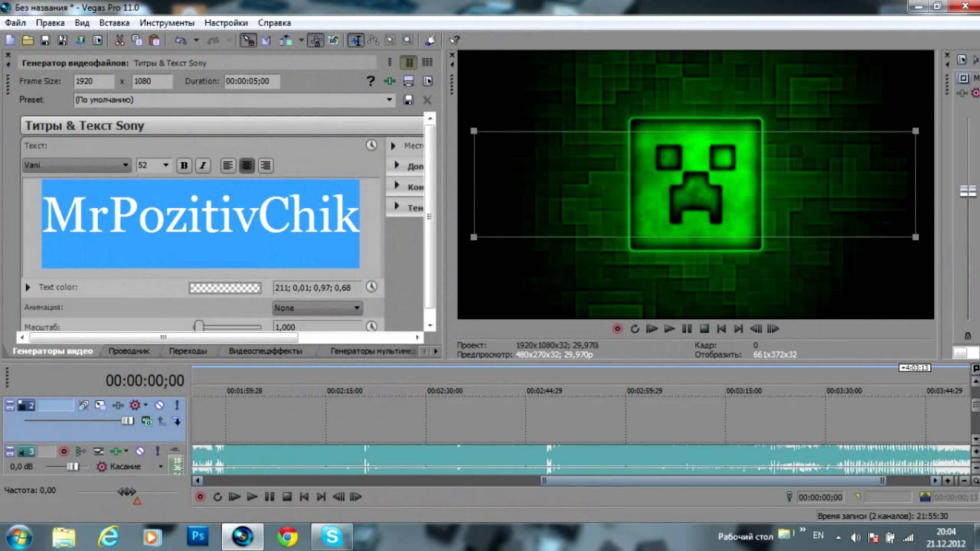The height and width of the screenshot is (551, 980).
Task: Paste from clipboard toolbar icon
Action: coord(155,40)
